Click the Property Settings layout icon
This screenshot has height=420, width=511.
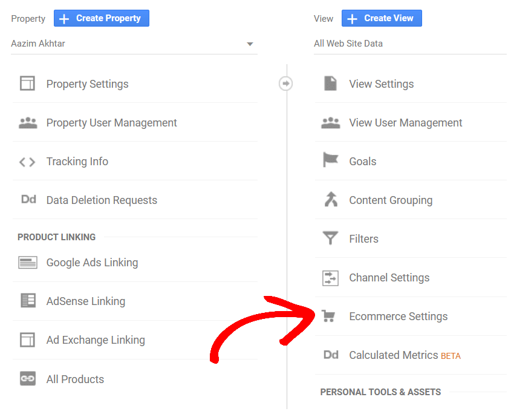[x=27, y=84]
